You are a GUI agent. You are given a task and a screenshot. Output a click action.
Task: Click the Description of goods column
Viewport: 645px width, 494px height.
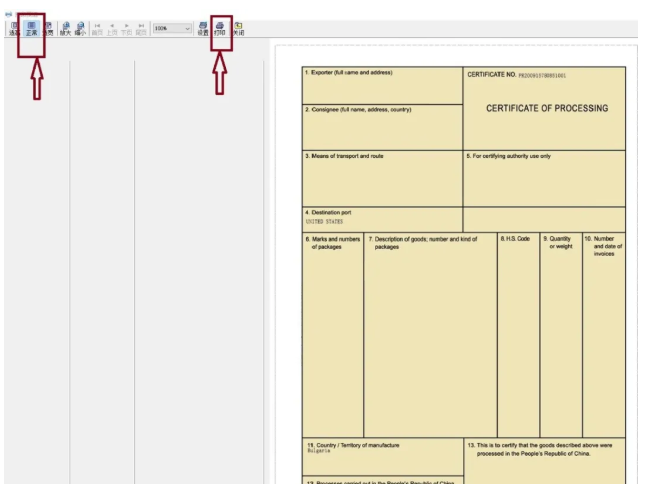(430, 330)
